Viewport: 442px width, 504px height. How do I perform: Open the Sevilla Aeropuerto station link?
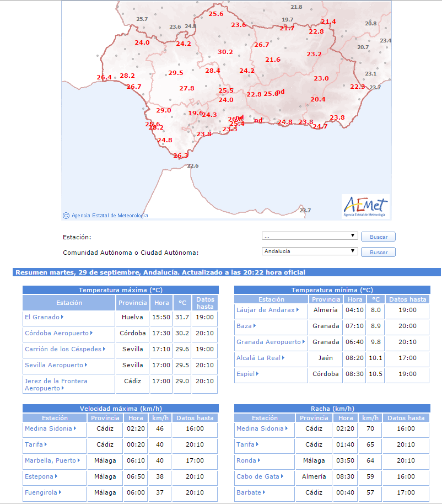click(54, 365)
